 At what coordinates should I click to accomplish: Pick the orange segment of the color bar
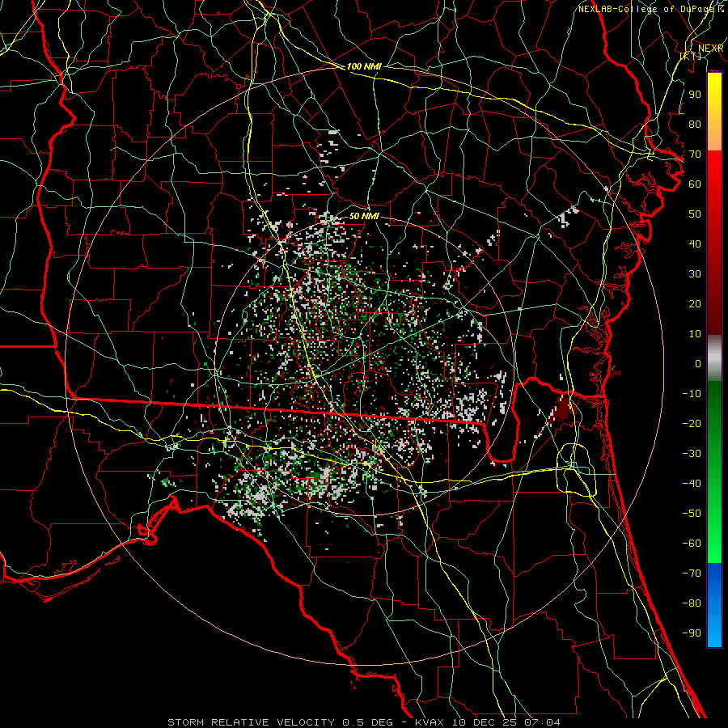tap(714, 134)
